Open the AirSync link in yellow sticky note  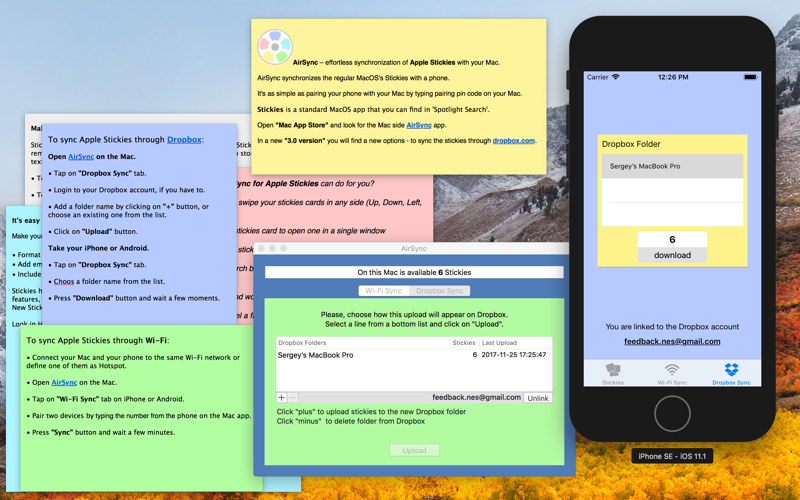coord(419,125)
